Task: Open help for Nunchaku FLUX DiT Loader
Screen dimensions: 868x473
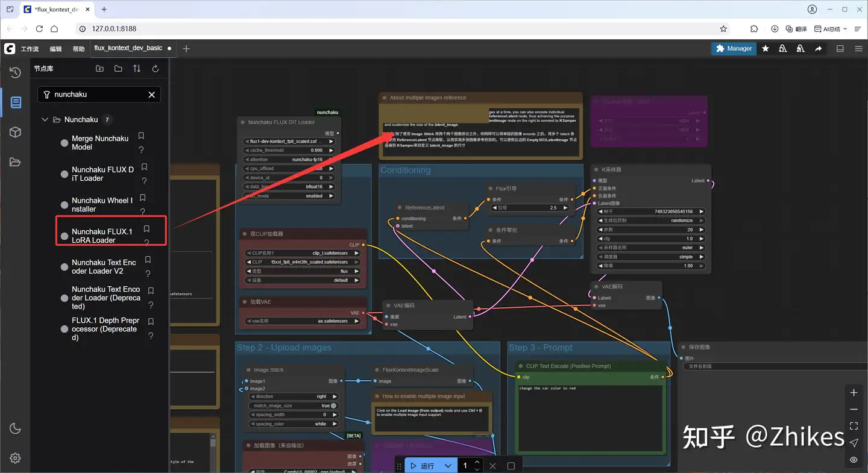Action: point(144,181)
